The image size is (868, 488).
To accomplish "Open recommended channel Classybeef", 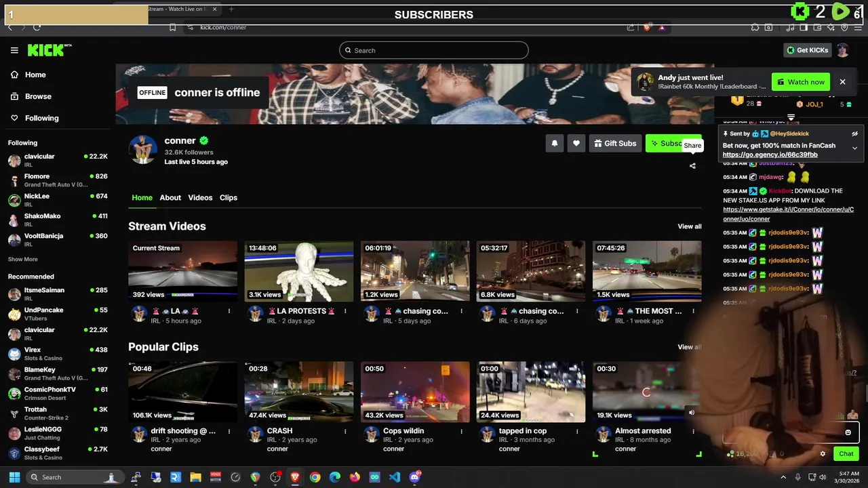I will pyautogui.click(x=58, y=453).
